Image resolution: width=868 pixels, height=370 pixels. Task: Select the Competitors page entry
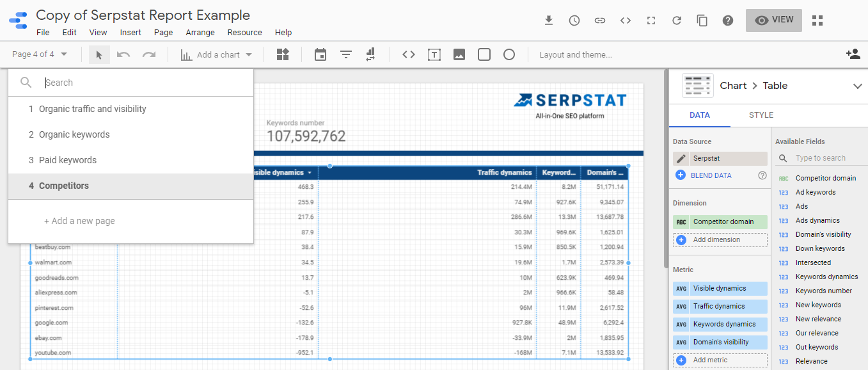click(x=130, y=186)
